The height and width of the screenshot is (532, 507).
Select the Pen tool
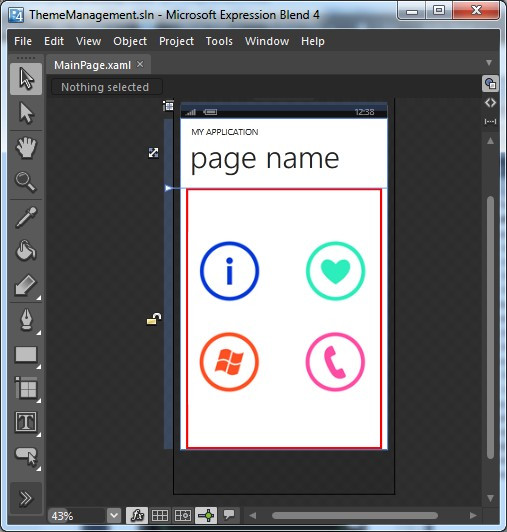(26, 320)
